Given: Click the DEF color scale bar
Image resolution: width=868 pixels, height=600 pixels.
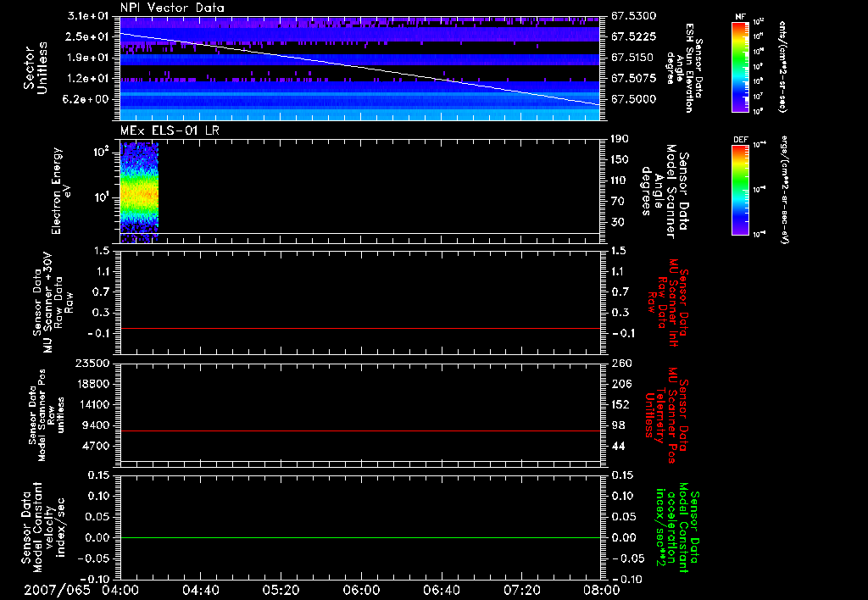Looking at the screenshot, I should (740, 189).
